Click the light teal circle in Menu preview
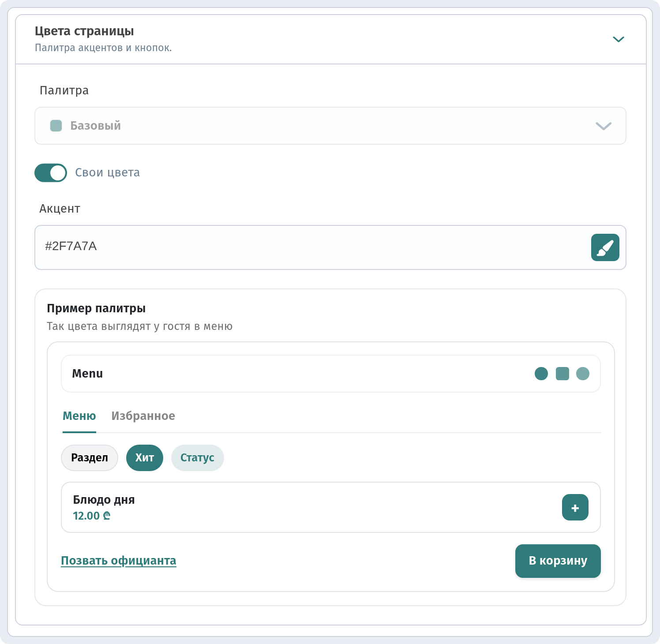The height and width of the screenshot is (644, 660). pyautogui.click(x=583, y=374)
